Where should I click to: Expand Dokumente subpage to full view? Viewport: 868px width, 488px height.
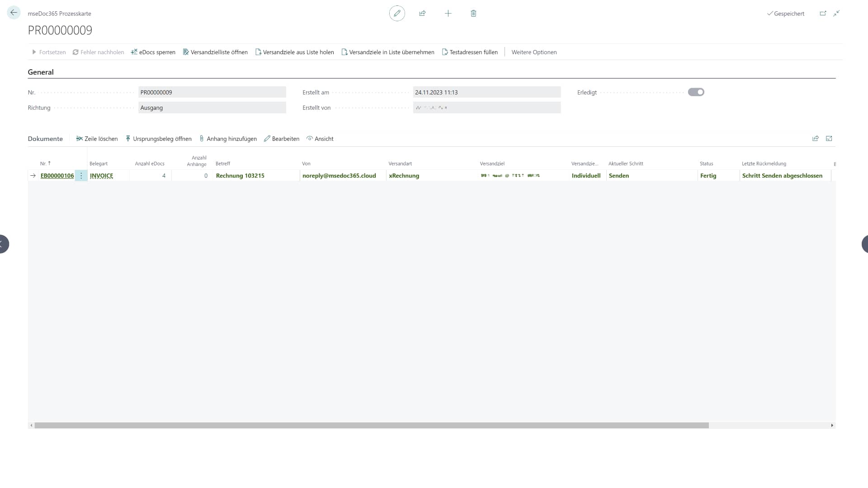[x=829, y=139]
